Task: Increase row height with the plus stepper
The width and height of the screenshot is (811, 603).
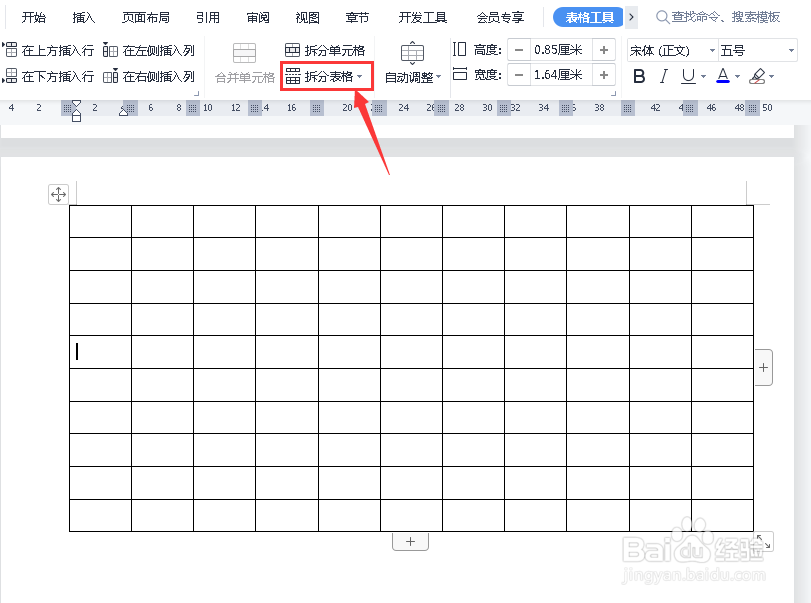Action: (605, 49)
